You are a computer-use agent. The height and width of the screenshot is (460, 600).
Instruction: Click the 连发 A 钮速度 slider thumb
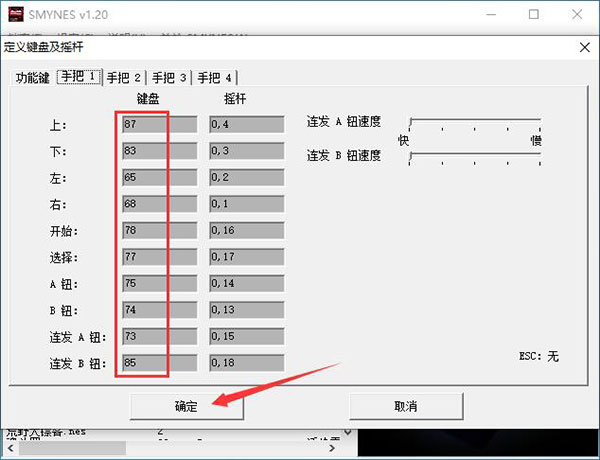pos(411,122)
